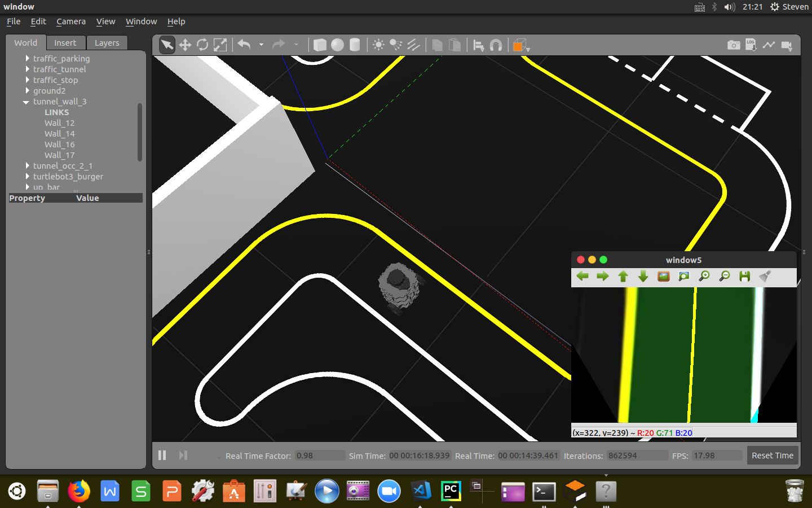Step the simulation forward once
The width and height of the screenshot is (812, 508).
(183, 455)
